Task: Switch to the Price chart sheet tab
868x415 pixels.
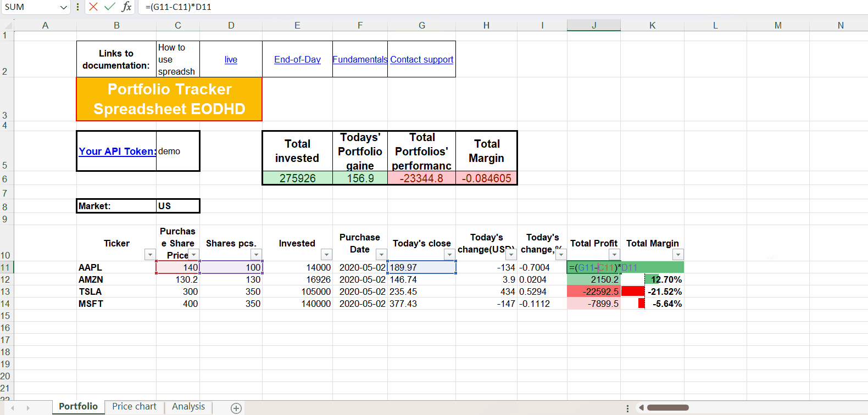Action: point(134,407)
